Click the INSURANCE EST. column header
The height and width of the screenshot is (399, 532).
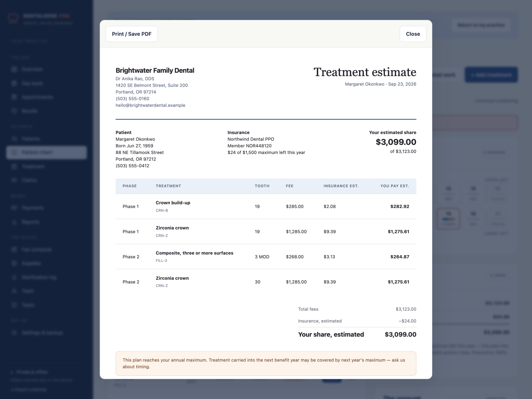(x=341, y=186)
